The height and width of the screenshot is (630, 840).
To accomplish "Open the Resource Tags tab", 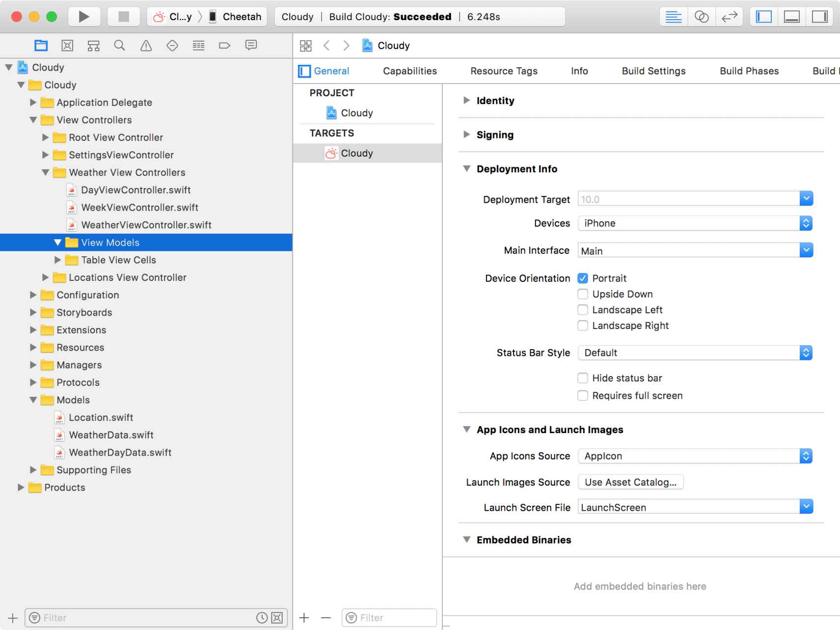I will point(504,71).
